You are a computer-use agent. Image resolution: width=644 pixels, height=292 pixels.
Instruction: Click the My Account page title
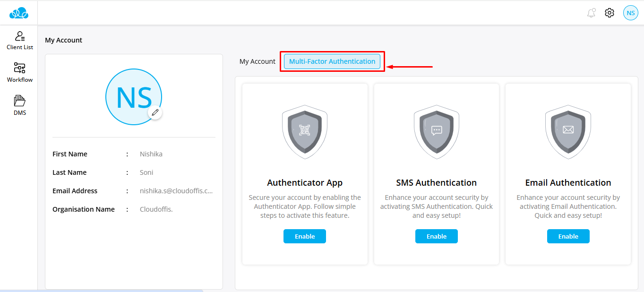click(x=64, y=40)
